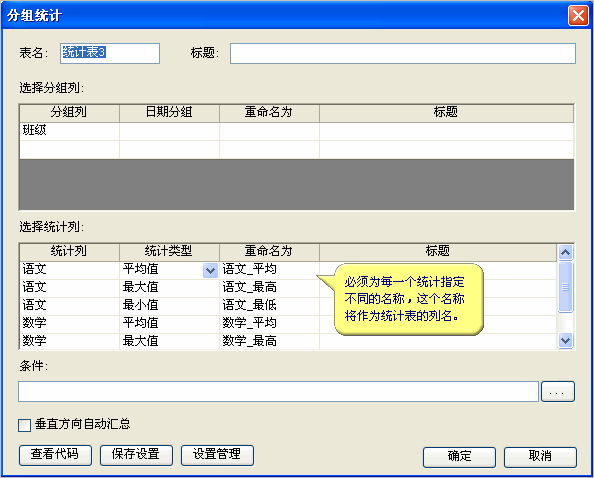The height and width of the screenshot is (478, 594).
Task: Expand the 平均值 statistic type dropdown
Action: (210, 270)
